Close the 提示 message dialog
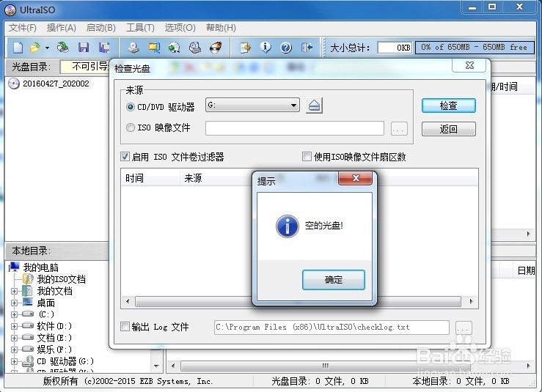 coord(355,178)
